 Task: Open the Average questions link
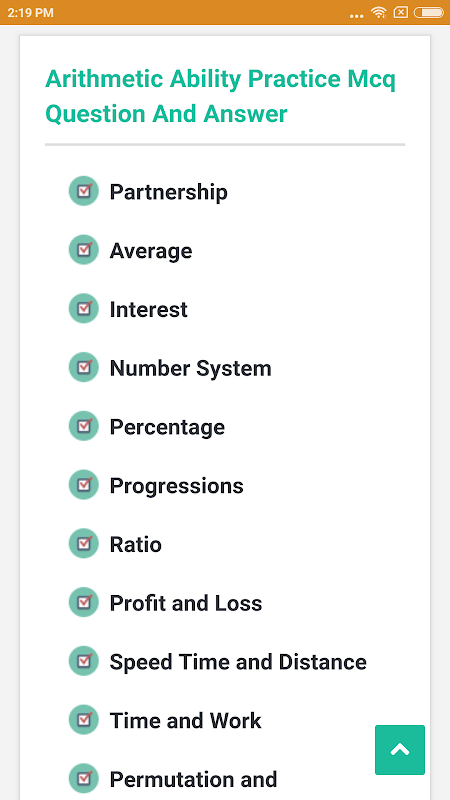151,251
